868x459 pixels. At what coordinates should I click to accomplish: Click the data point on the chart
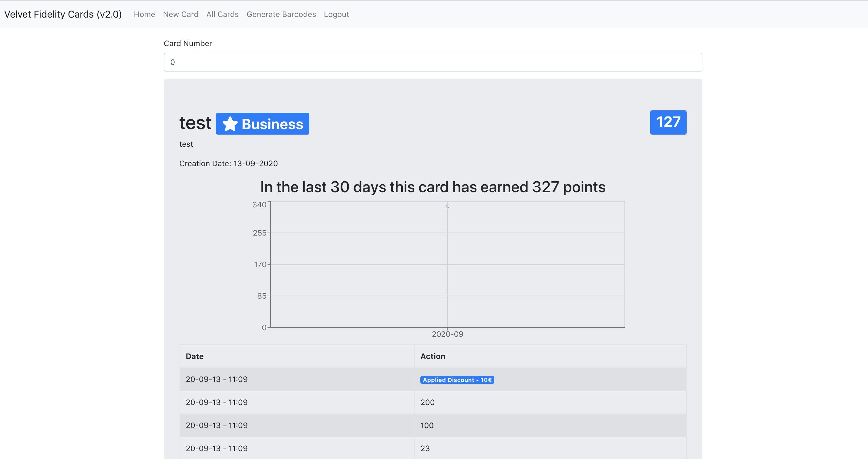(447, 206)
